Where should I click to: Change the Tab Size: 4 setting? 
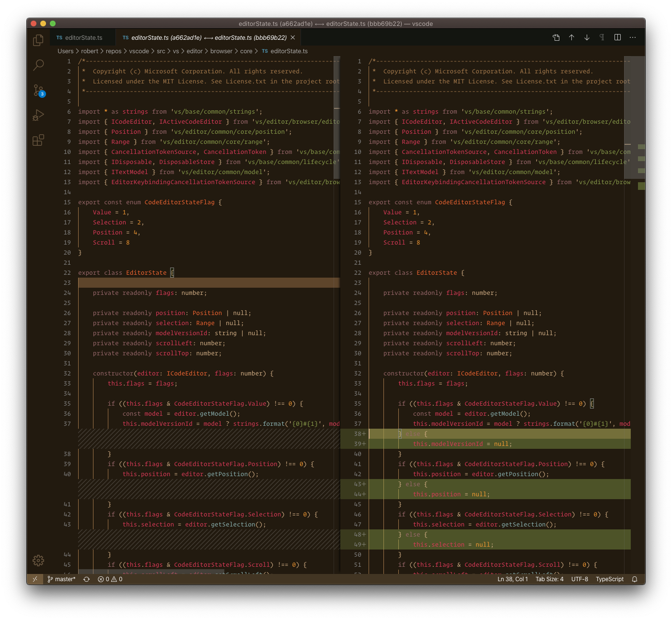coord(549,579)
